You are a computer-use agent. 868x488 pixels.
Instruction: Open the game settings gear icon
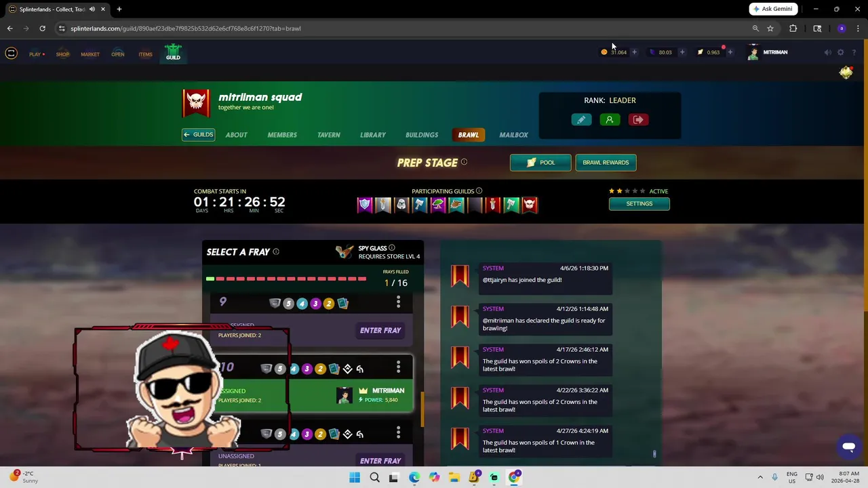(x=840, y=52)
